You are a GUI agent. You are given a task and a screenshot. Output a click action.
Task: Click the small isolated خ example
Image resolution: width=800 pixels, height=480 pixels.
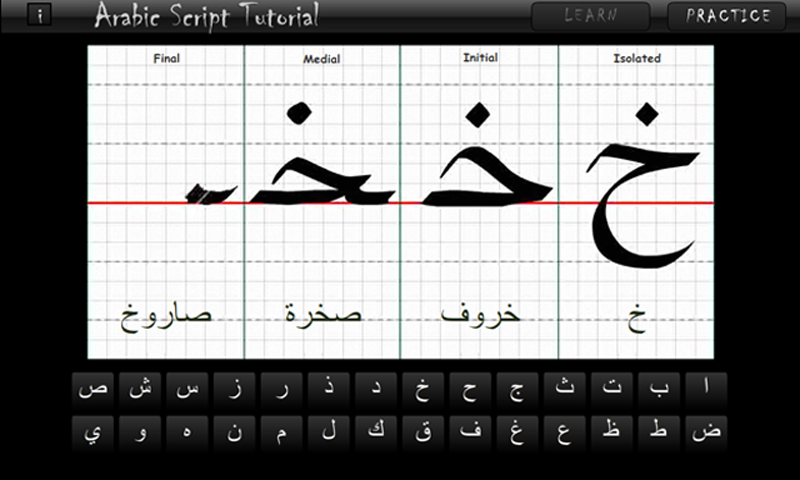(x=637, y=317)
